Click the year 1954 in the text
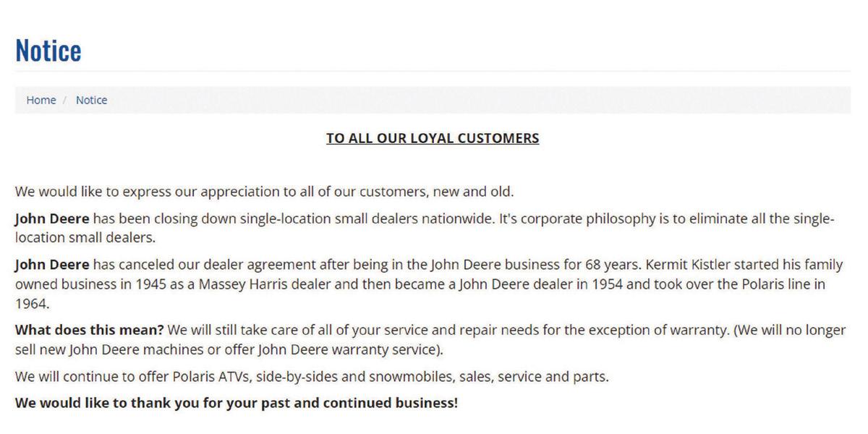This screenshot has height=434, width=868. 608,284
